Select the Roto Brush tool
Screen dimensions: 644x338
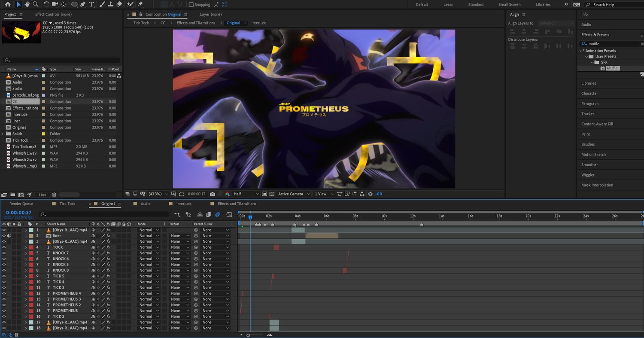[130, 4]
